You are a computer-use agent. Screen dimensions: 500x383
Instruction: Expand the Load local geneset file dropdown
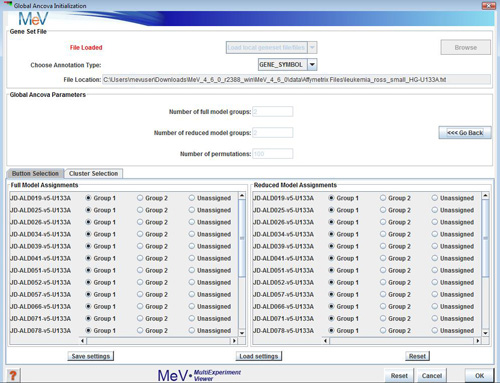click(x=312, y=48)
